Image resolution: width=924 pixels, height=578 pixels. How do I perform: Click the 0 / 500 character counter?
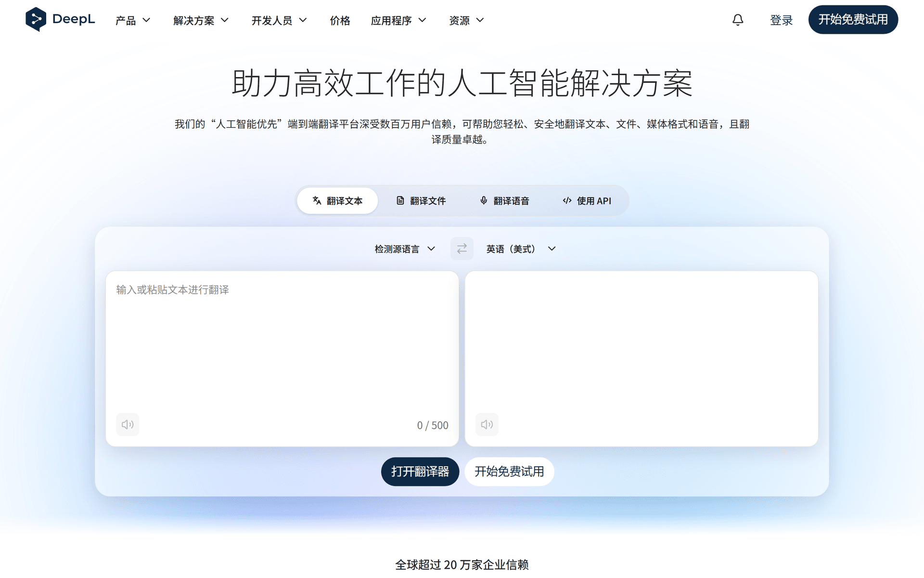pos(433,425)
